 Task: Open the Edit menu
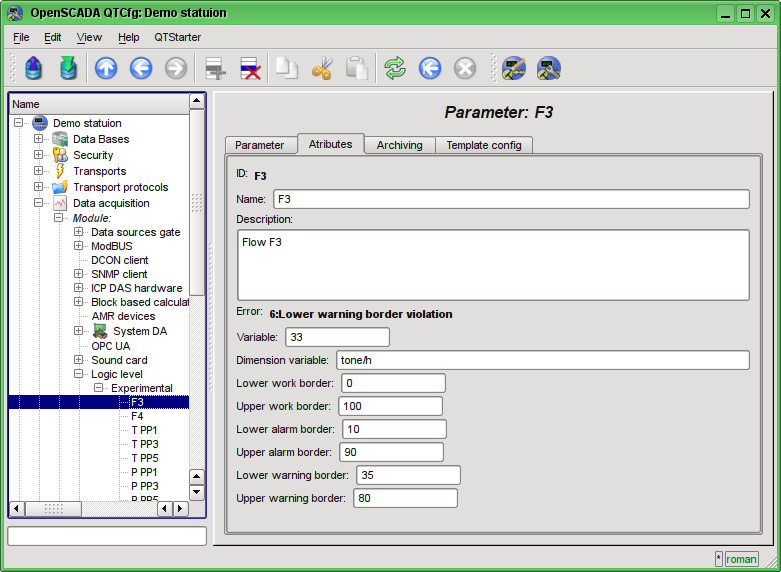52,37
